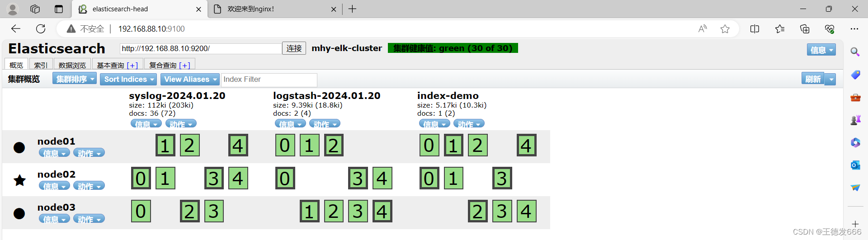This screenshot has width=868, height=240.
Task: Toggle split screen icon
Action: pyautogui.click(x=755, y=29)
